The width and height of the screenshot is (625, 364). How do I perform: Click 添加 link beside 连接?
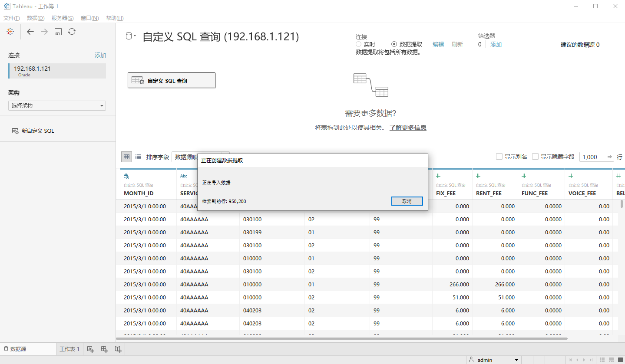(x=100, y=55)
